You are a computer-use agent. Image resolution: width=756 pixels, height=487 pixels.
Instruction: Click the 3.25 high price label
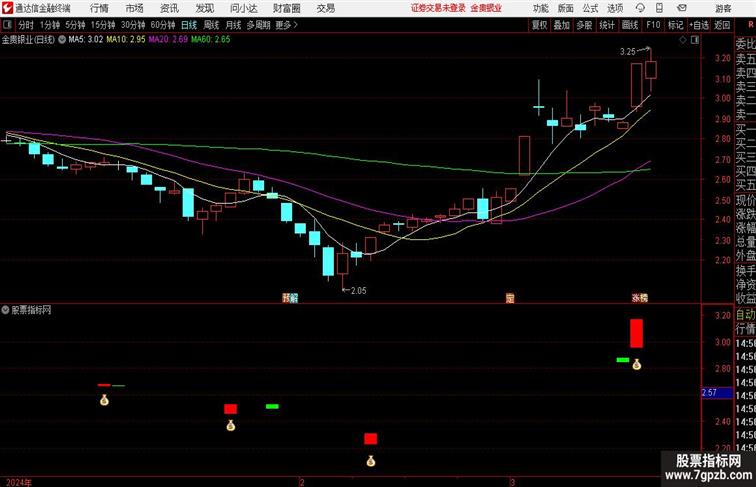tap(628, 52)
